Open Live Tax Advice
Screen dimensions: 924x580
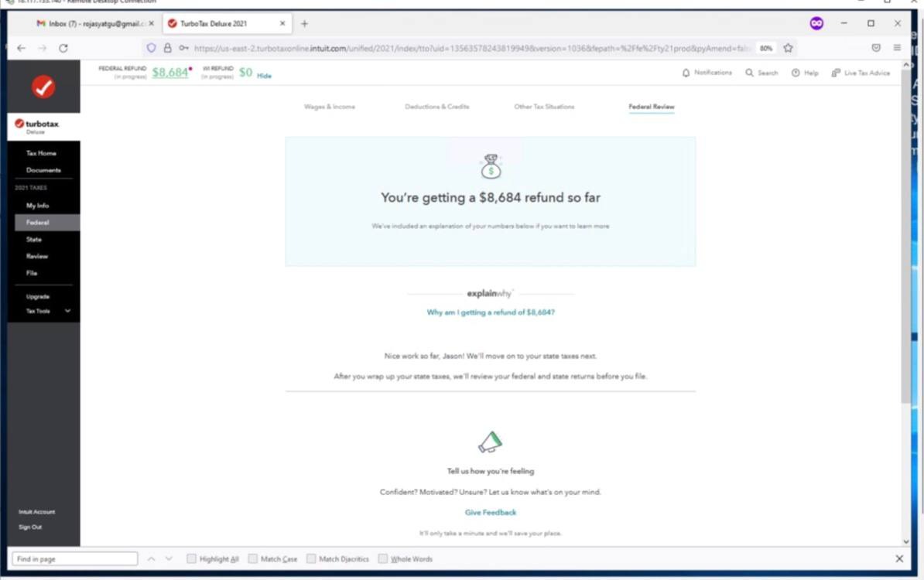click(861, 73)
